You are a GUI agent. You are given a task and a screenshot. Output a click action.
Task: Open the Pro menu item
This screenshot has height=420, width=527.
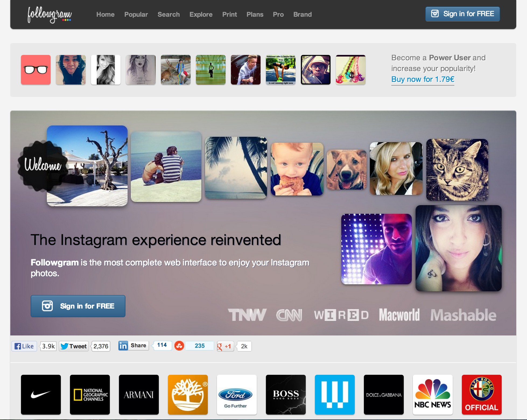pos(278,15)
